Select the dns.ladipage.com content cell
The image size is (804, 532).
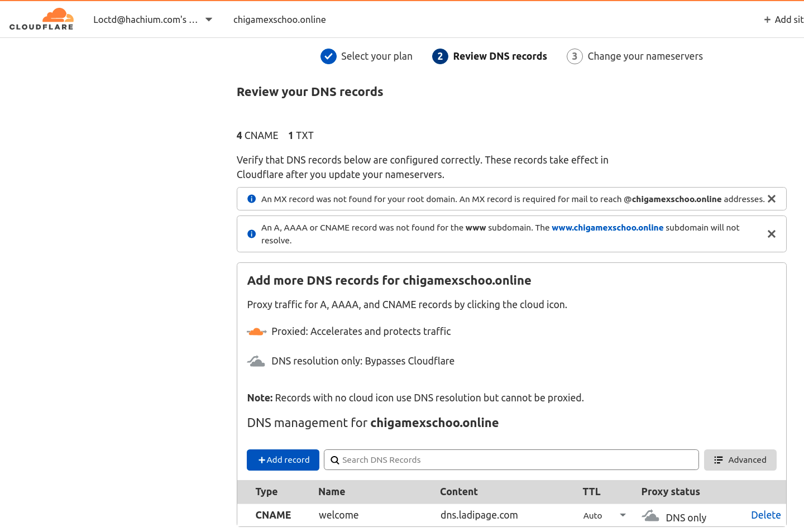click(x=479, y=515)
